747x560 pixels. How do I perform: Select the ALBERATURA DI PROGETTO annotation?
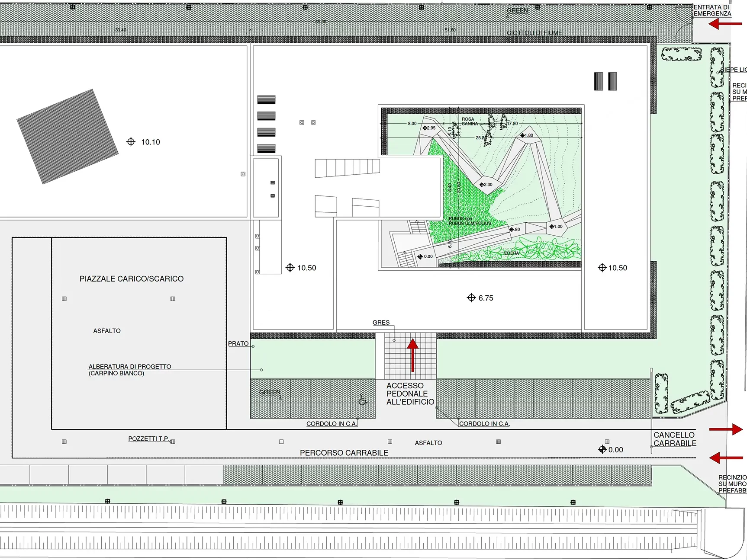pyautogui.click(x=130, y=370)
